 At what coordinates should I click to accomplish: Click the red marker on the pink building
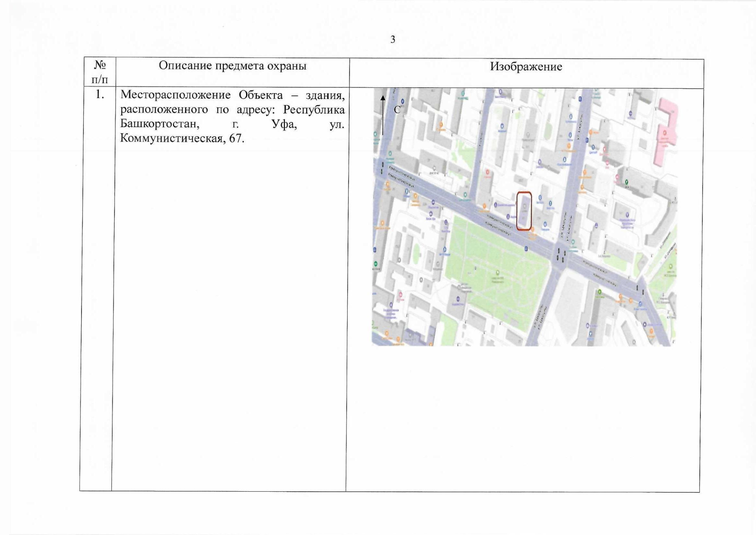[665, 132]
